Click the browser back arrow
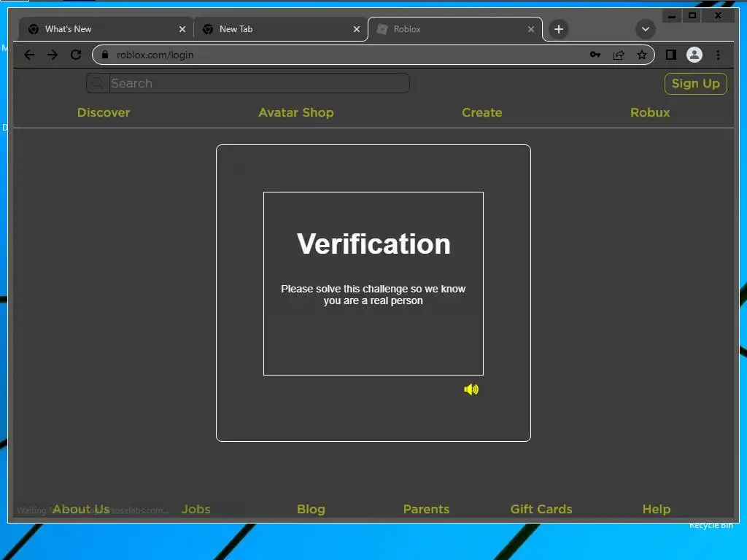Image resolution: width=747 pixels, height=560 pixels. coord(29,55)
